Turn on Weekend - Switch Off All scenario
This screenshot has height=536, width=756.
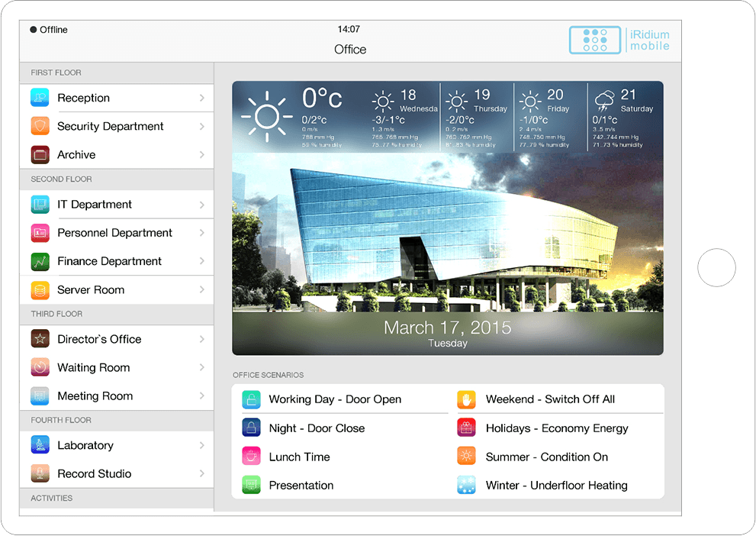click(x=549, y=399)
